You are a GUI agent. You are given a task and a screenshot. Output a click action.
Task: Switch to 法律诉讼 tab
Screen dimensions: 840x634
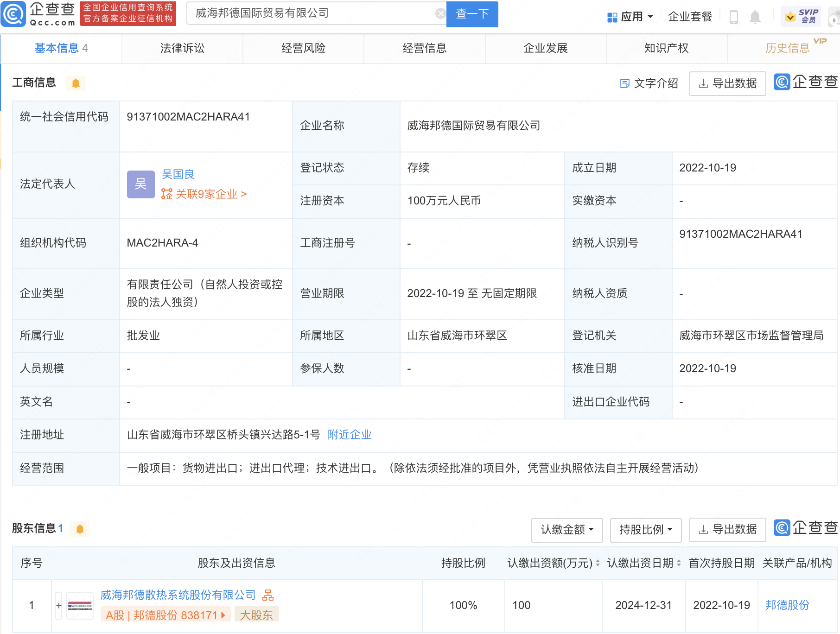tap(182, 48)
